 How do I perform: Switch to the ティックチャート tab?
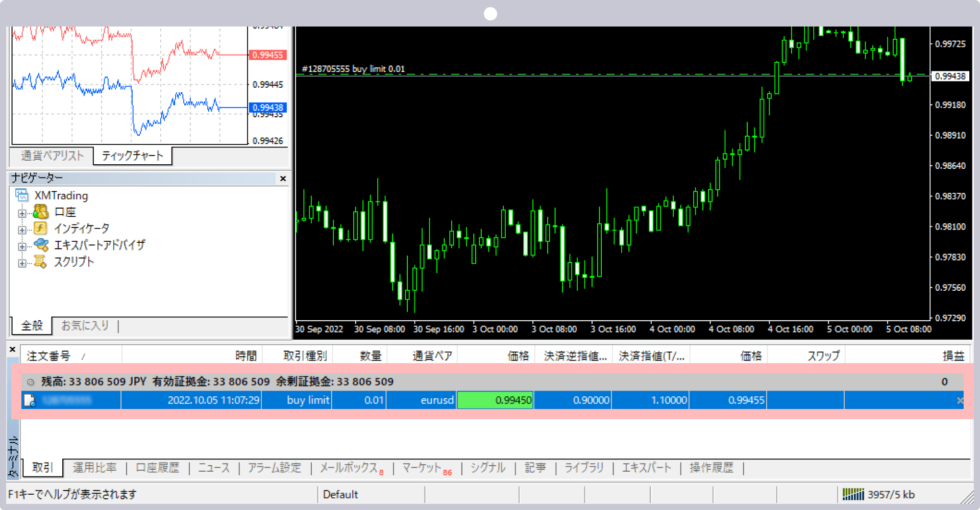133,156
